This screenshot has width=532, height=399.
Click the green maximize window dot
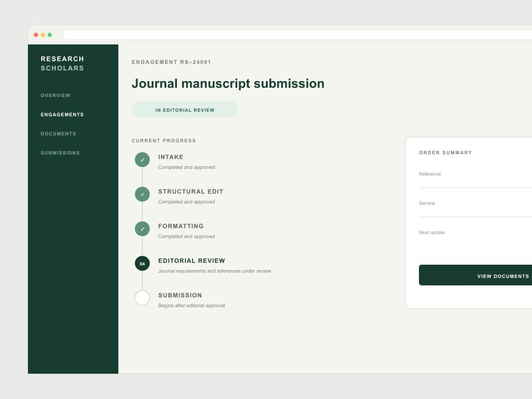coord(50,35)
